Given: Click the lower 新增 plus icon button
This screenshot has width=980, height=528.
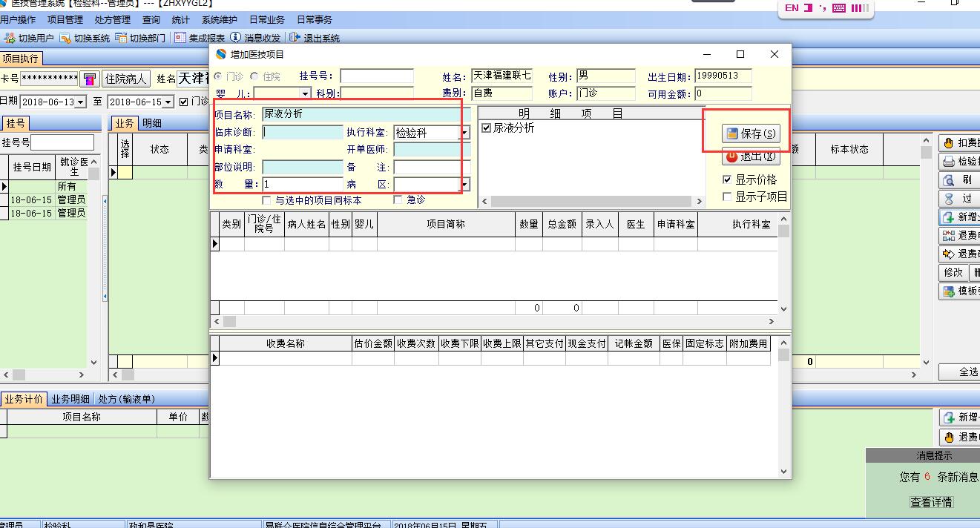Looking at the screenshot, I should point(949,418).
